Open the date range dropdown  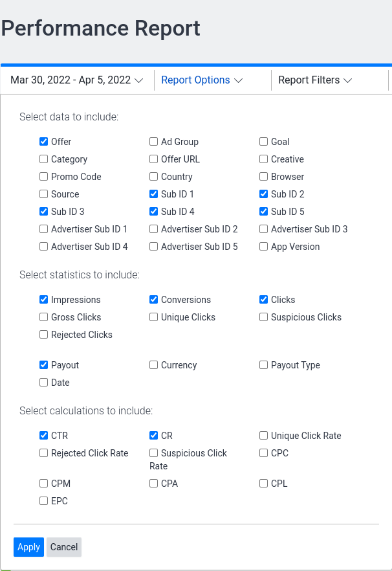(x=76, y=80)
